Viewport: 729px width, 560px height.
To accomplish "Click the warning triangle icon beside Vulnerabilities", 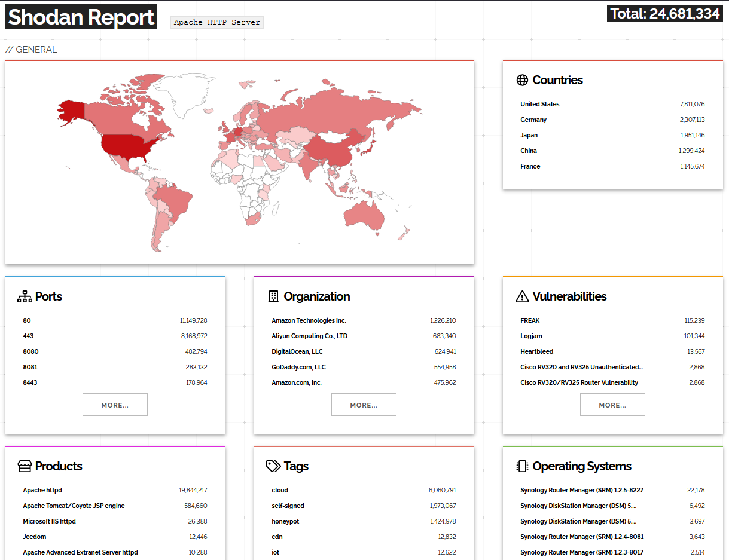I will pyautogui.click(x=522, y=296).
